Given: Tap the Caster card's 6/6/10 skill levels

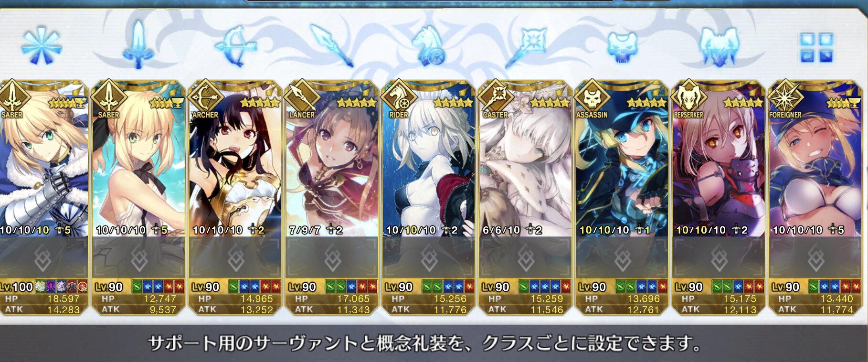Looking at the screenshot, I should [501, 230].
